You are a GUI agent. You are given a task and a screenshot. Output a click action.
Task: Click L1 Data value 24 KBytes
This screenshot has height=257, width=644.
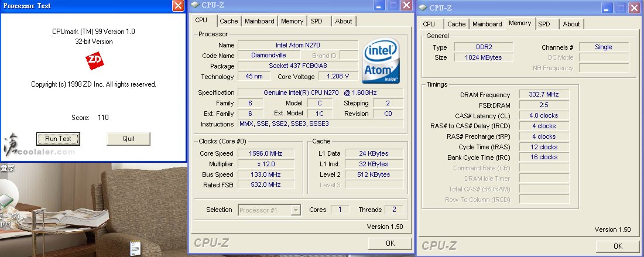pos(374,153)
